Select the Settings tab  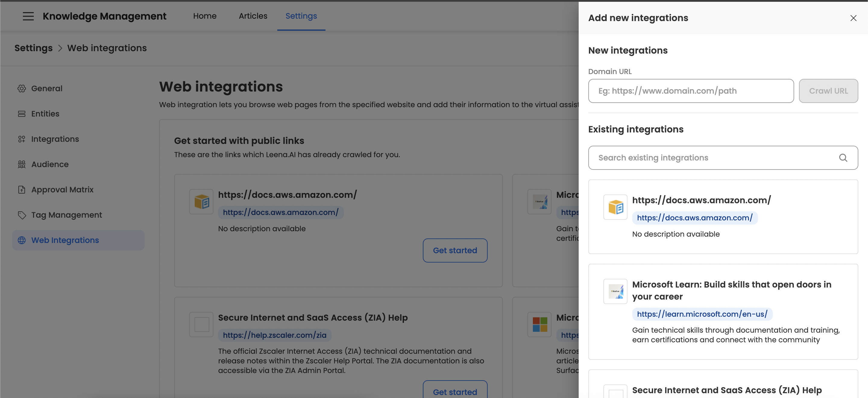click(x=301, y=16)
